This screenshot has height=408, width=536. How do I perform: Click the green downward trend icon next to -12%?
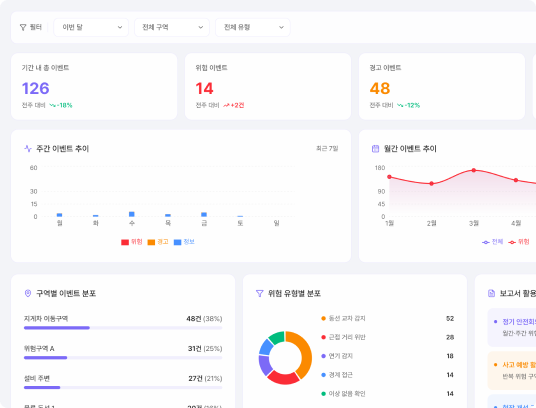point(400,105)
